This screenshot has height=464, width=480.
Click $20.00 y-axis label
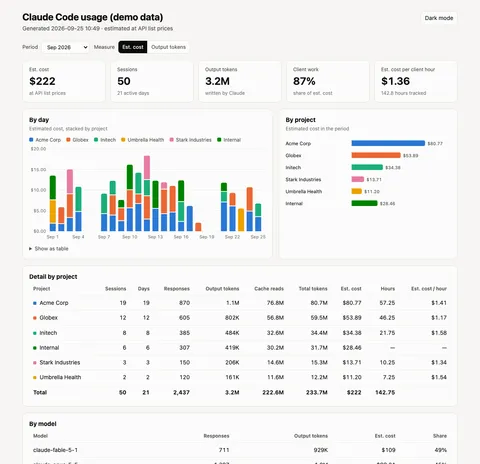pyautogui.click(x=38, y=149)
